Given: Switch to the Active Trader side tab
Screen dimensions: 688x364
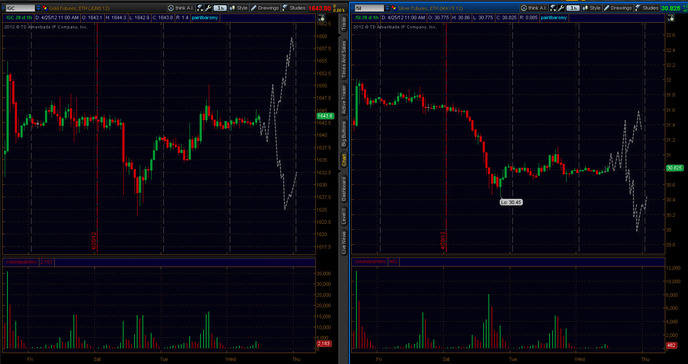Looking at the screenshot, I should click(344, 100).
